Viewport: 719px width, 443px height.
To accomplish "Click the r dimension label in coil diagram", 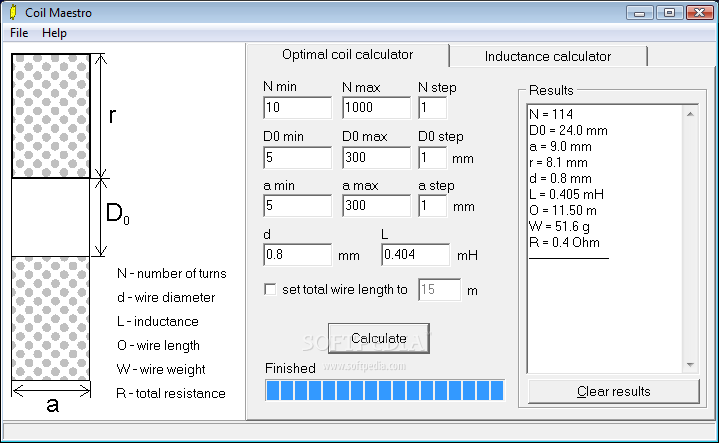I will pos(112,116).
